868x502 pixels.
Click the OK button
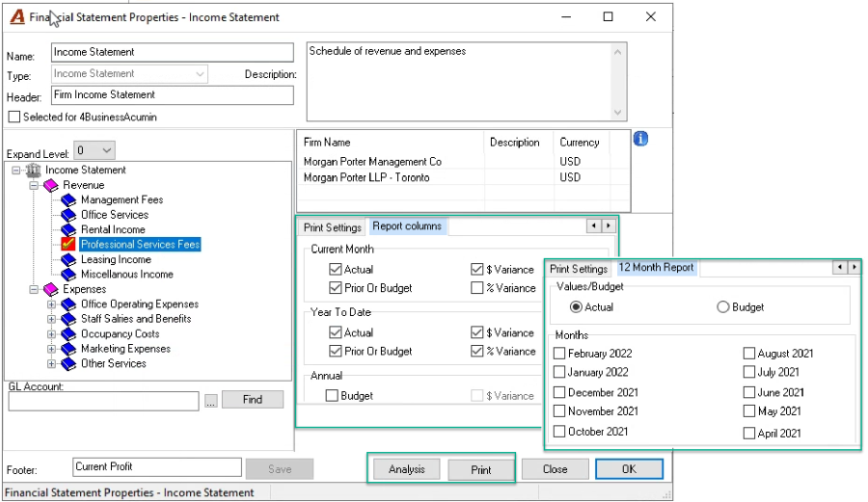pos(630,469)
